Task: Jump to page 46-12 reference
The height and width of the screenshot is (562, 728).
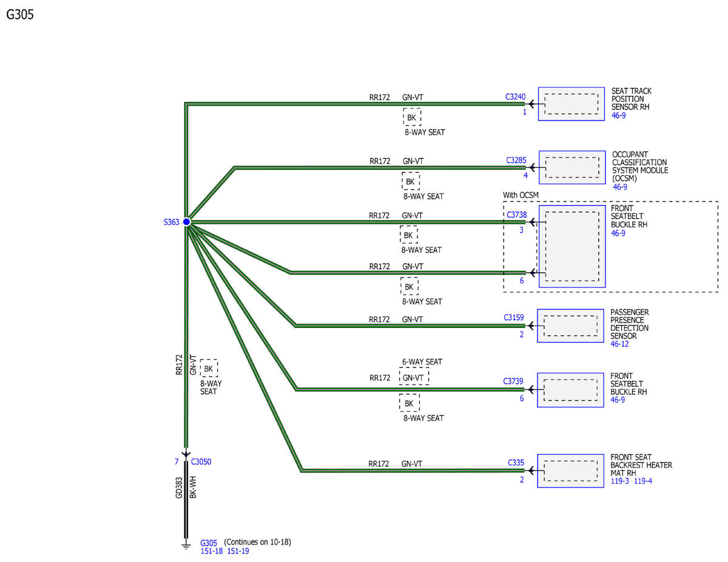Action: [x=619, y=344]
